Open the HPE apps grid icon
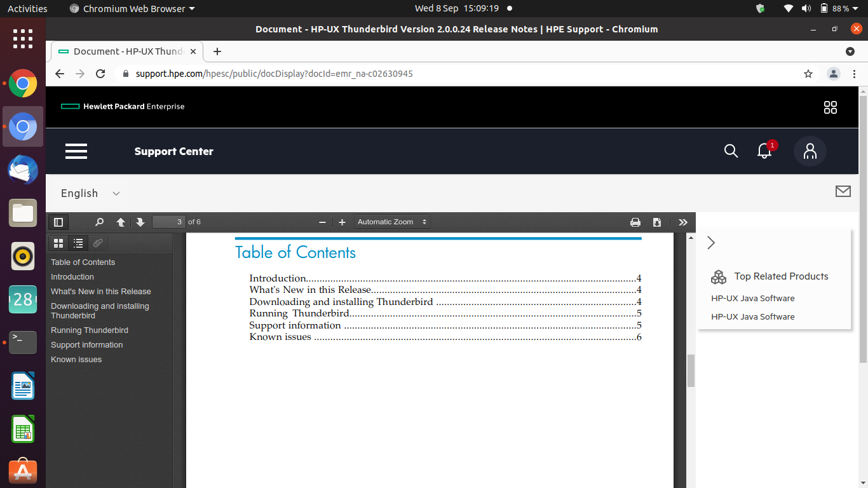 pyautogui.click(x=831, y=107)
